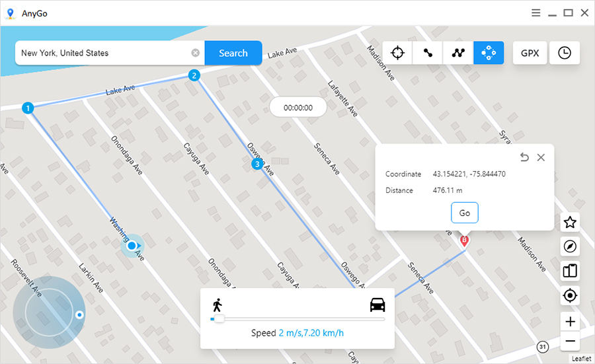Click the Search button
Viewport: 595px width, 364px height.
click(233, 53)
